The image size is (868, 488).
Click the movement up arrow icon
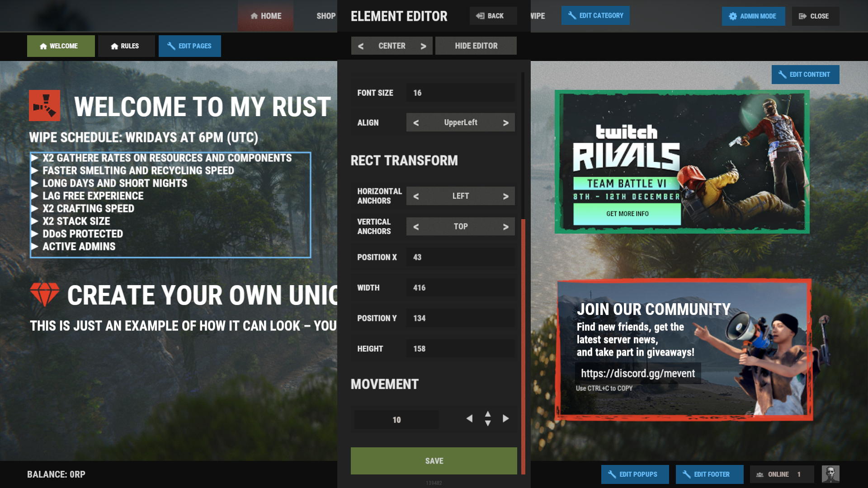point(488,414)
